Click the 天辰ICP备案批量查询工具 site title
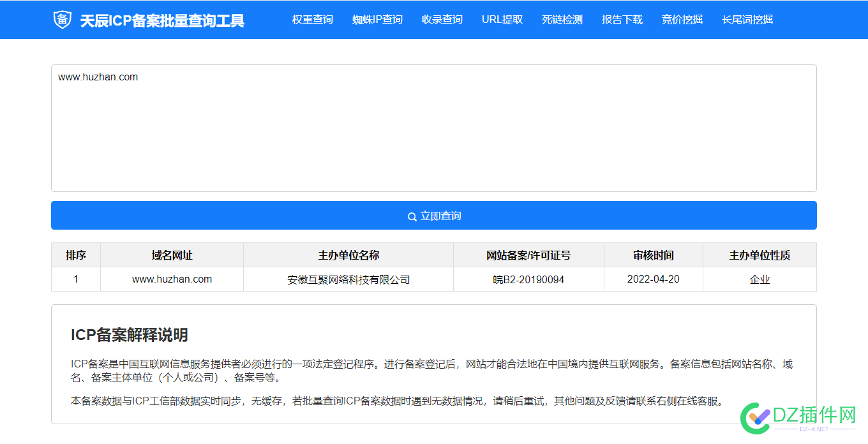868x444 pixels. (x=162, y=20)
